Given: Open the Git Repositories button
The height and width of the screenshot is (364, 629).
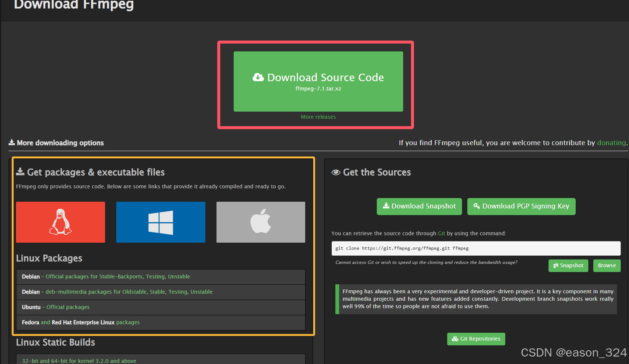Looking at the screenshot, I should pyautogui.click(x=476, y=339).
